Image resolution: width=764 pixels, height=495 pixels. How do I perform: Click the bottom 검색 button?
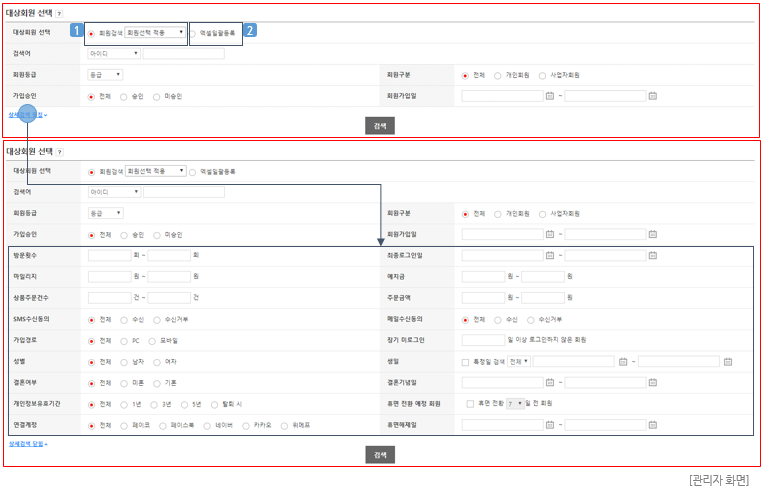pyautogui.click(x=380, y=454)
